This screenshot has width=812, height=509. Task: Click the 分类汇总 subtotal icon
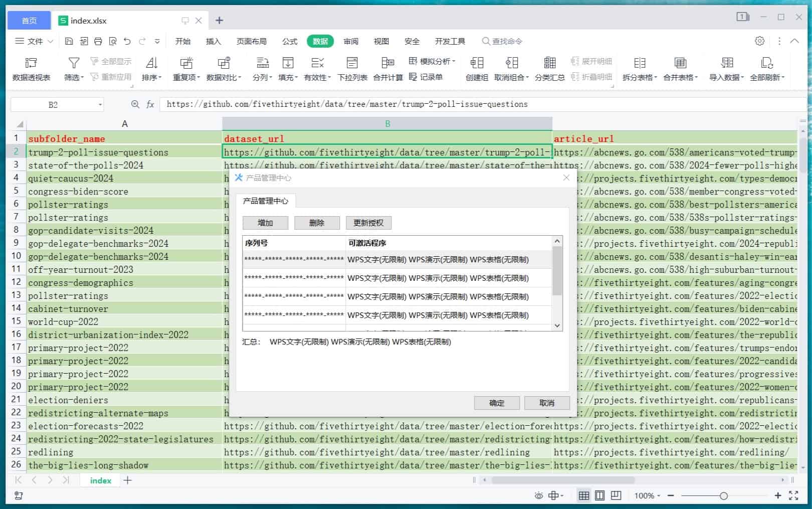pyautogui.click(x=549, y=63)
